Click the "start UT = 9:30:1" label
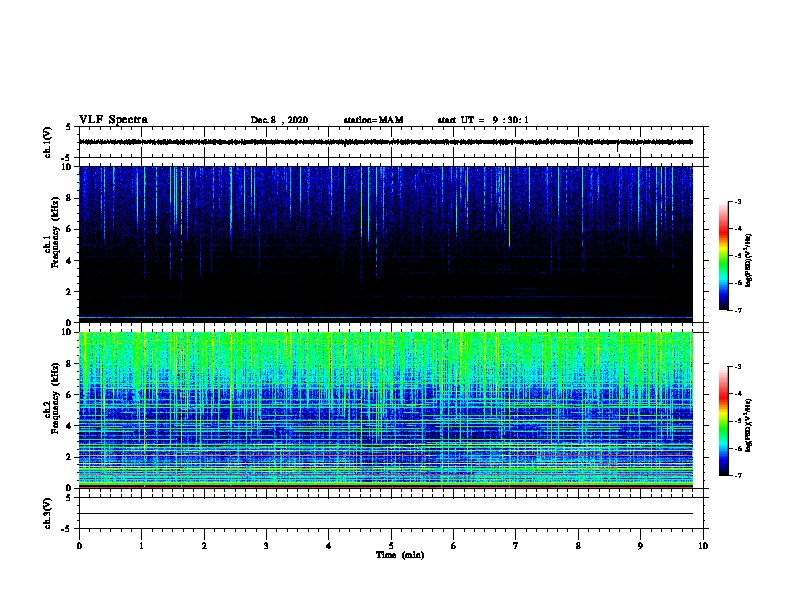Screen dimensions: 792x612 pyautogui.click(x=483, y=120)
